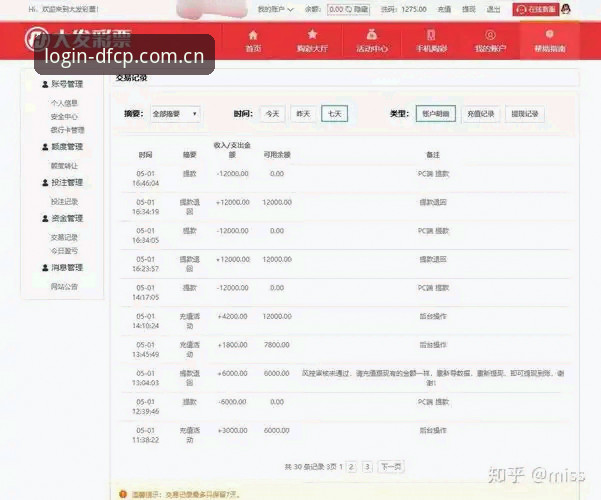Image resolution: width=601 pixels, height=500 pixels.
Task: Click the 大发彩票 logo emblem
Action: [36, 39]
